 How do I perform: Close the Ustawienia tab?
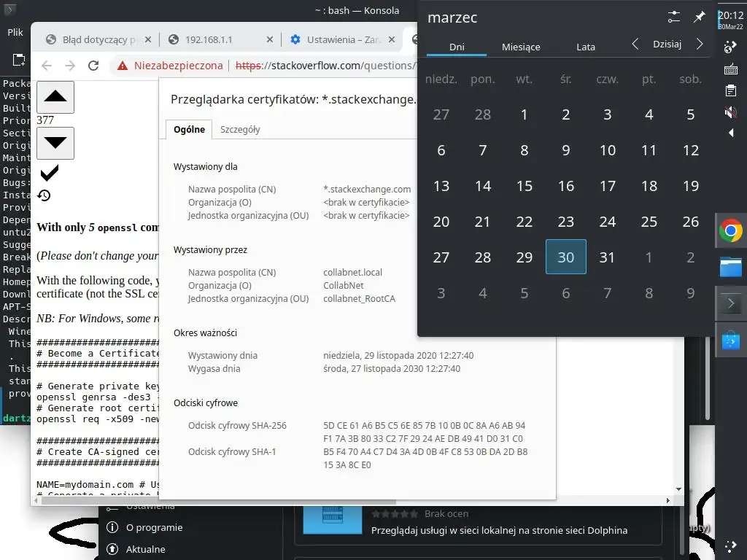(x=392, y=39)
